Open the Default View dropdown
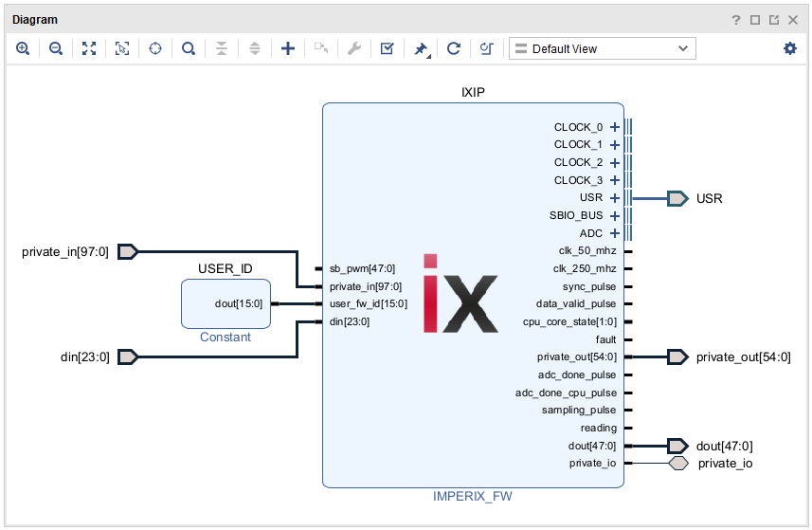 point(602,48)
